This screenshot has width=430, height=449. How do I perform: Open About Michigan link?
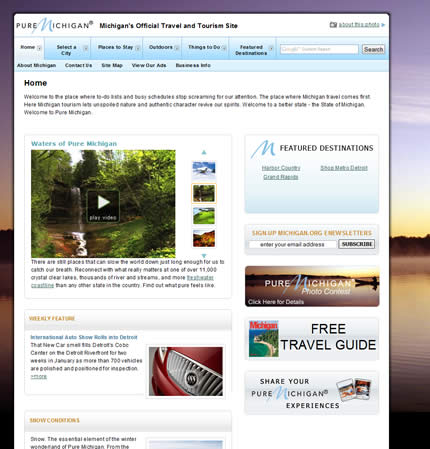pos(36,65)
